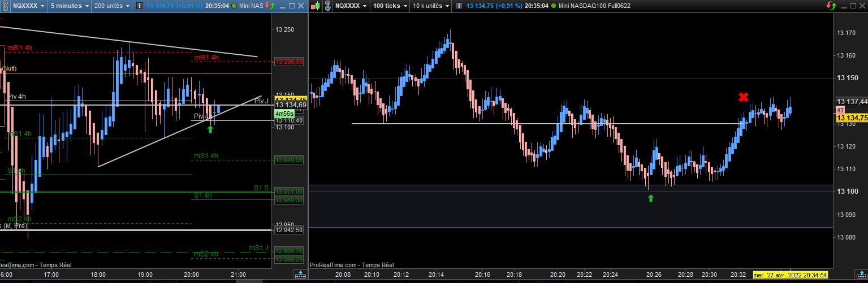Click the Mini NASDAQ100 Full0622 title text
Image resolution: width=868 pixels, height=283 pixels.
click(x=594, y=6)
